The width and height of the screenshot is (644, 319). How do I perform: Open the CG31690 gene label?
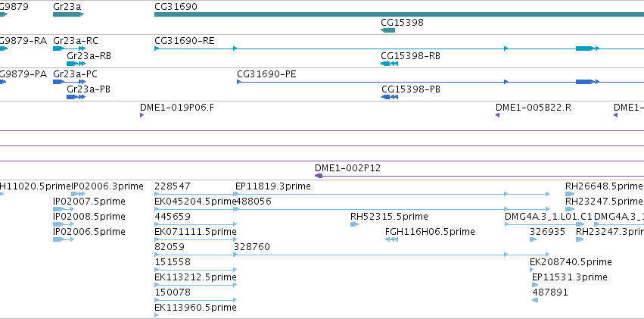176,7
